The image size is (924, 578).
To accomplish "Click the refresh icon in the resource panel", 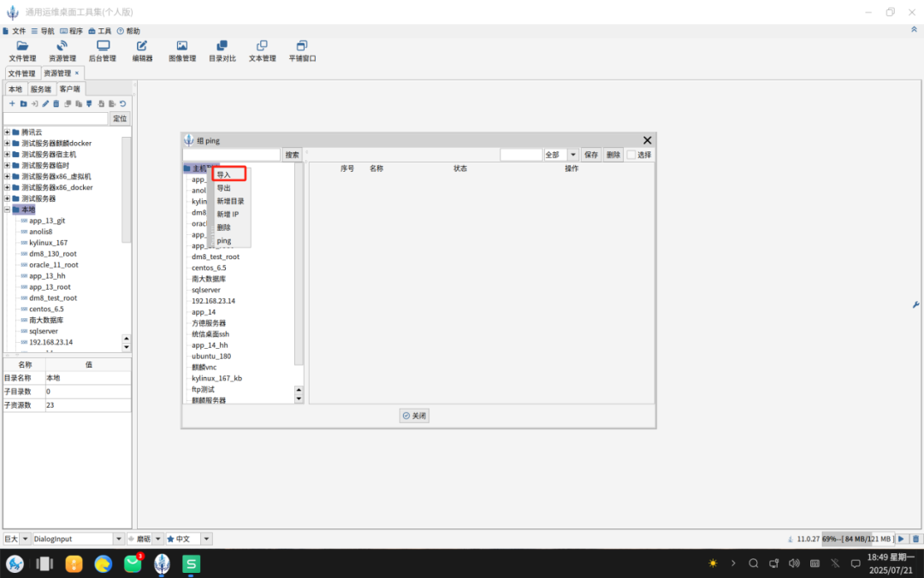I will pyautogui.click(x=122, y=103).
